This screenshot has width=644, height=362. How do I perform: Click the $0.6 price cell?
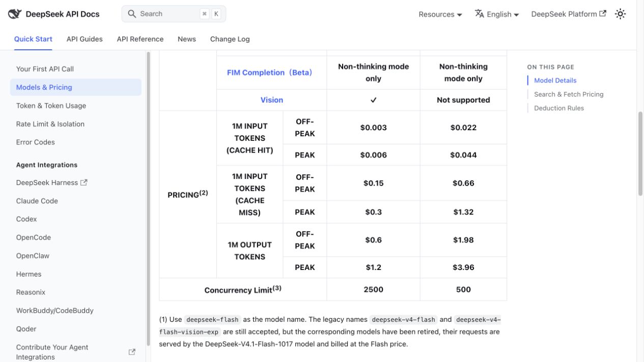click(x=374, y=240)
